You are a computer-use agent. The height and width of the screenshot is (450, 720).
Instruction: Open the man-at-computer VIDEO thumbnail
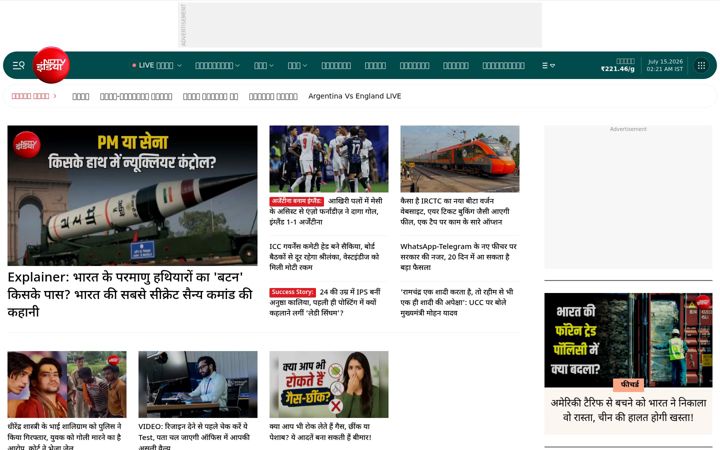pos(198,384)
